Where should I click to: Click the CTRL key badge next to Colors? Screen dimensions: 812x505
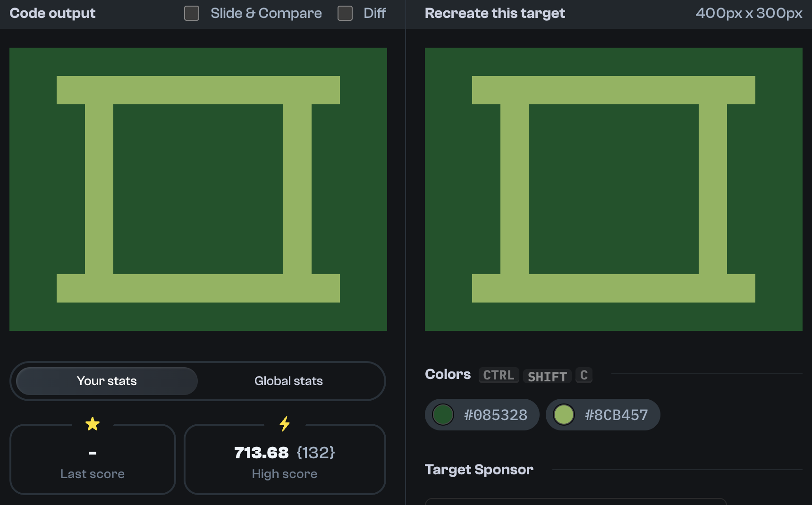point(499,375)
